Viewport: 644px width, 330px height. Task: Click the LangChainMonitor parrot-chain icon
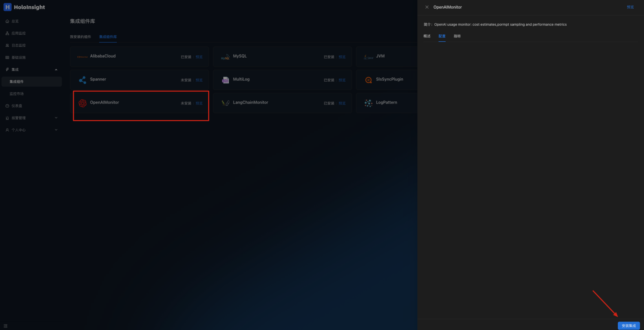(225, 103)
